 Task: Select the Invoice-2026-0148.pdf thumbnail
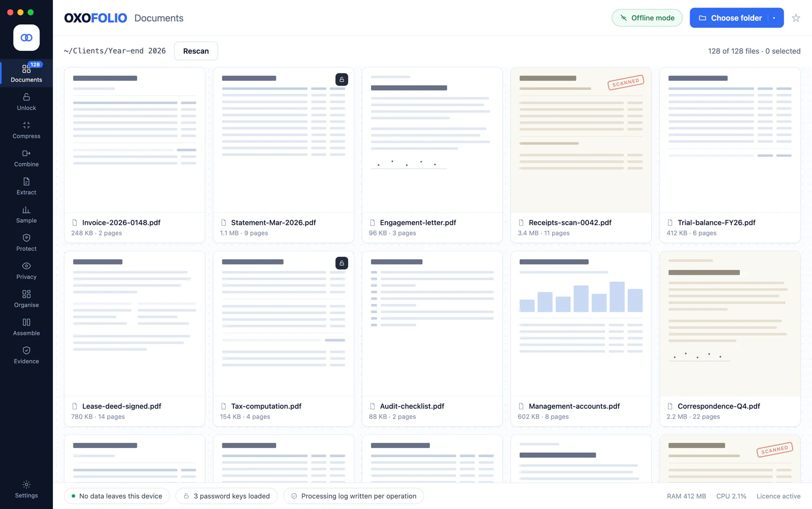[134, 140]
